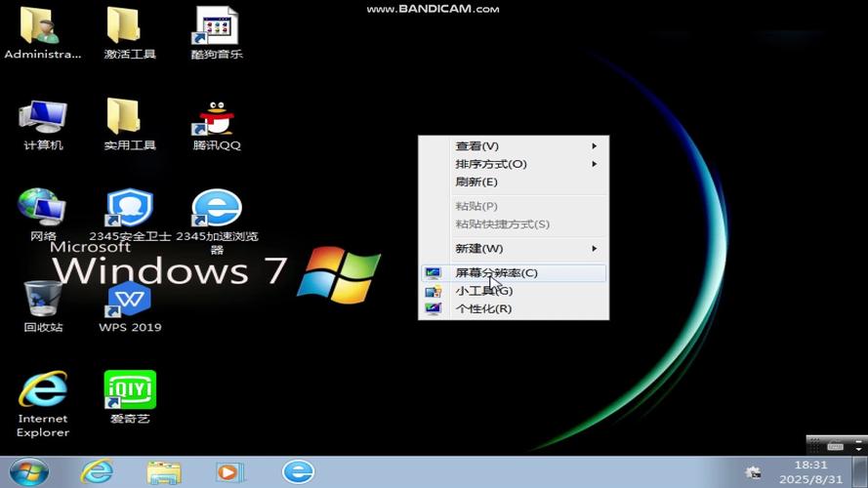Click the input method language bar
868x488 pixels.
836,445
